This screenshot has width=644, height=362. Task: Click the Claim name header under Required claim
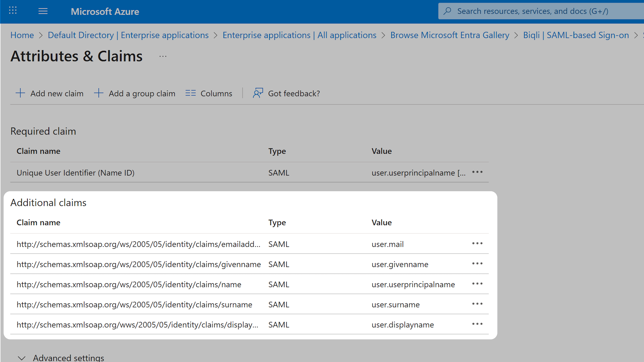click(x=38, y=151)
